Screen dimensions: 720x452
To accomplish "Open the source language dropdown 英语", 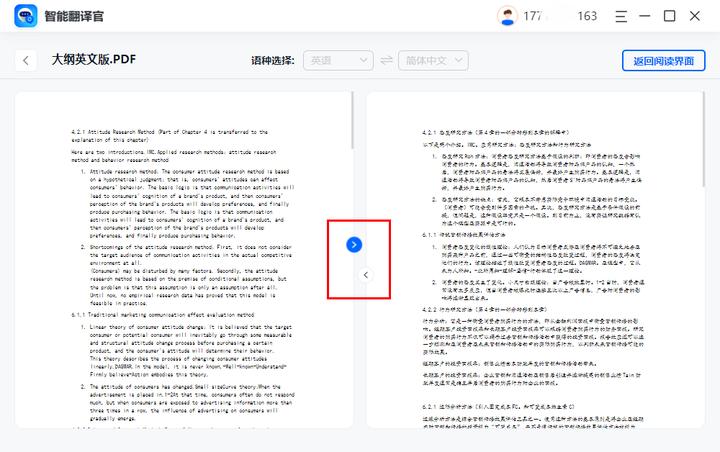I will (338, 60).
